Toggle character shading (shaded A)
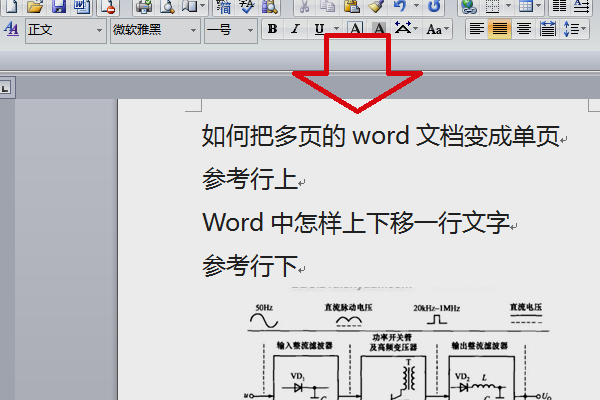Image resolution: width=600 pixels, height=400 pixels. 379,29
